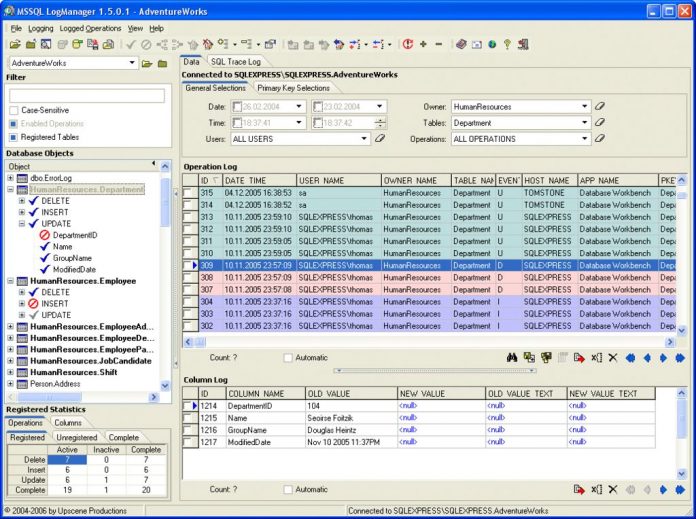Check the row checkbox for log ID 308
Image resolution: width=696 pixels, height=519 pixels.
[x=189, y=278]
